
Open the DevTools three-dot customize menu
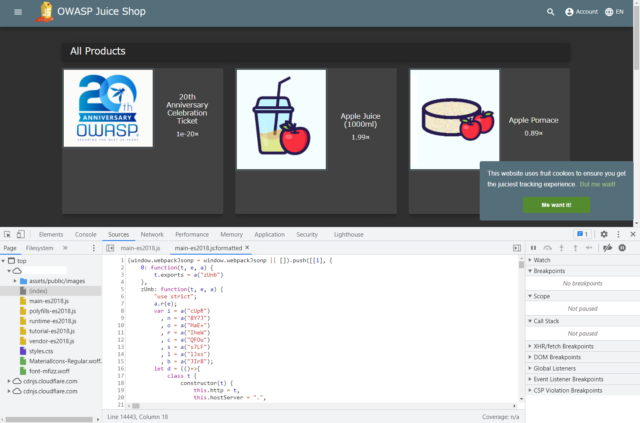click(x=618, y=234)
